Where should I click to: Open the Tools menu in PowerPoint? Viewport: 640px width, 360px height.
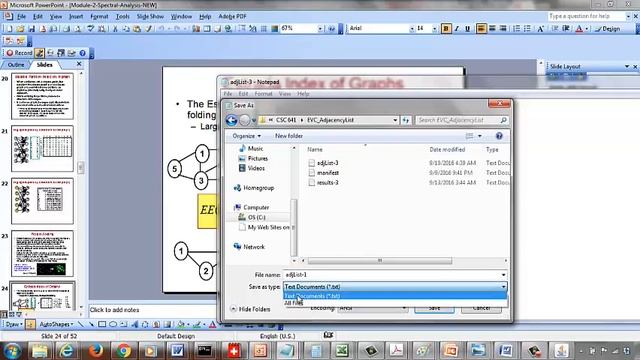(x=122, y=17)
